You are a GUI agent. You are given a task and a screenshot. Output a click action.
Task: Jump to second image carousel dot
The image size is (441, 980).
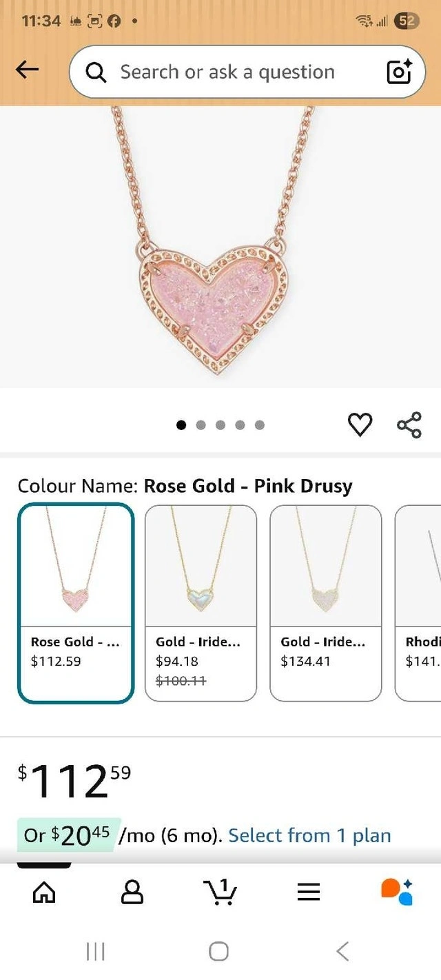click(x=201, y=425)
